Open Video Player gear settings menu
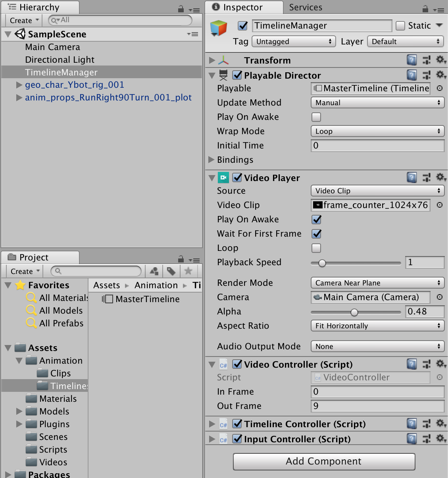Image resolution: width=448 pixels, height=478 pixels. (x=440, y=177)
